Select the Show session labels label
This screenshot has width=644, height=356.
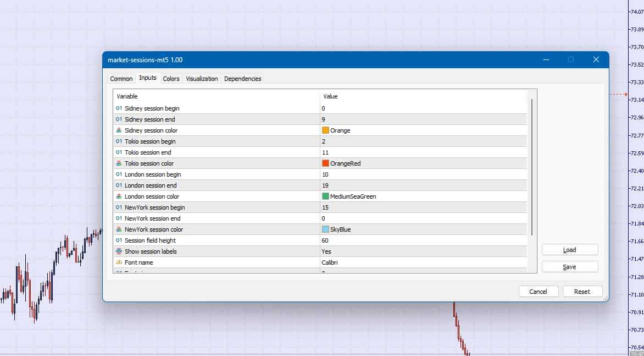click(x=151, y=251)
